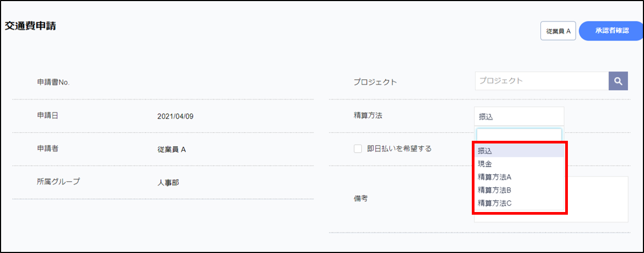Image resolution: width=644 pixels, height=253 pixels.
Task: Click the project search magnifier icon
Action: pyautogui.click(x=619, y=81)
